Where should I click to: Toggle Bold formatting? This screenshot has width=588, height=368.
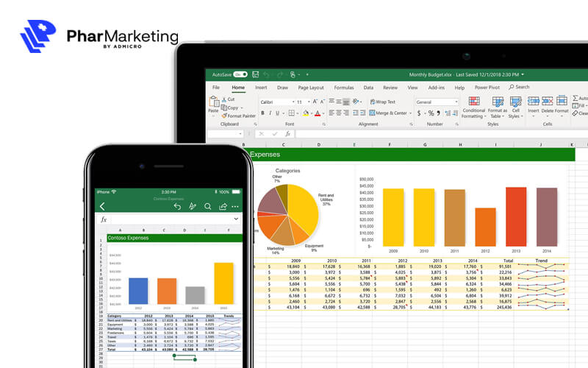point(262,113)
